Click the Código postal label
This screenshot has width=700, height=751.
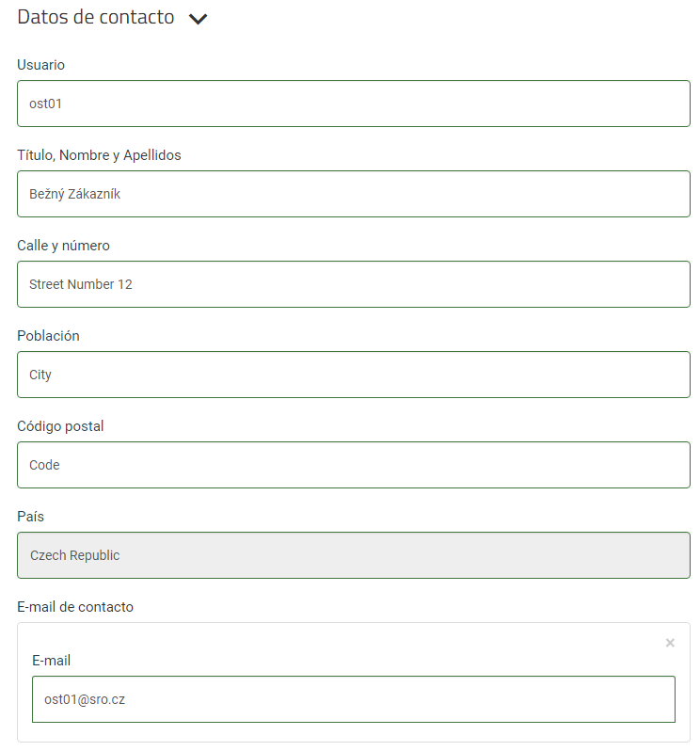click(x=60, y=426)
